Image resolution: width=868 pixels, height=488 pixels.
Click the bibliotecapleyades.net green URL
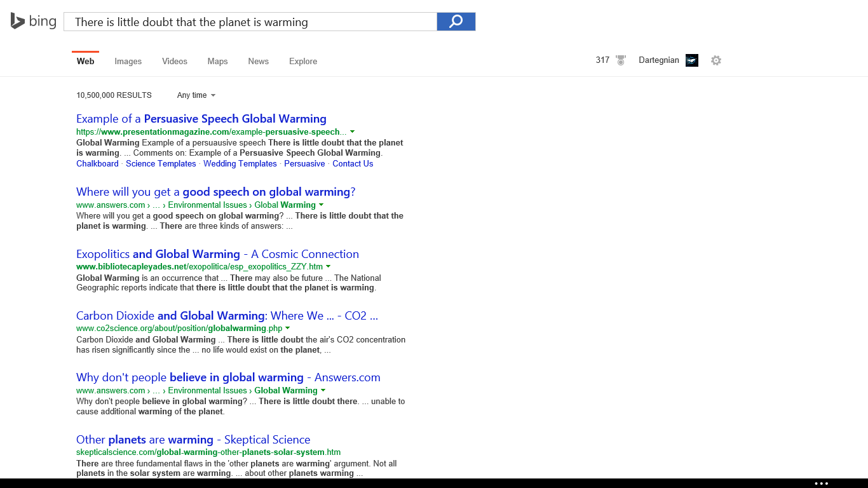pos(200,267)
